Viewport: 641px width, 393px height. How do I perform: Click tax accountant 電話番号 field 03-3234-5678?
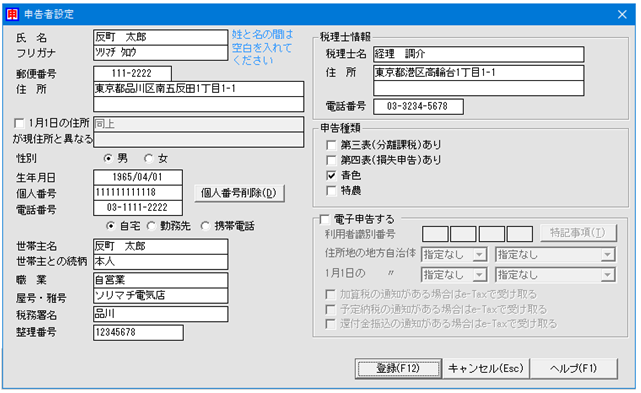[x=418, y=106]
